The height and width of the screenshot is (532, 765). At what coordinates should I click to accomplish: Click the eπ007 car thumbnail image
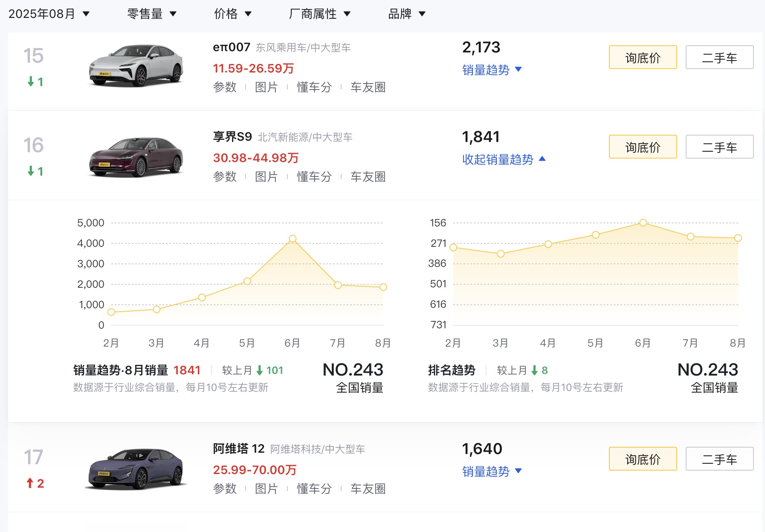click(136, 65)
